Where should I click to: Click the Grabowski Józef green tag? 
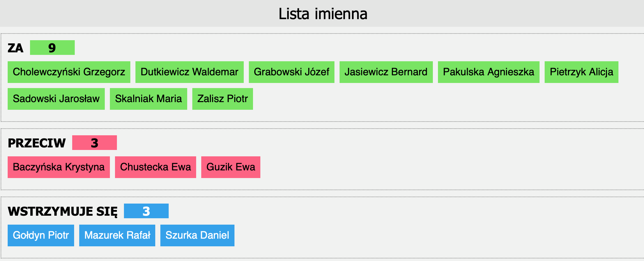pos(292,72)
